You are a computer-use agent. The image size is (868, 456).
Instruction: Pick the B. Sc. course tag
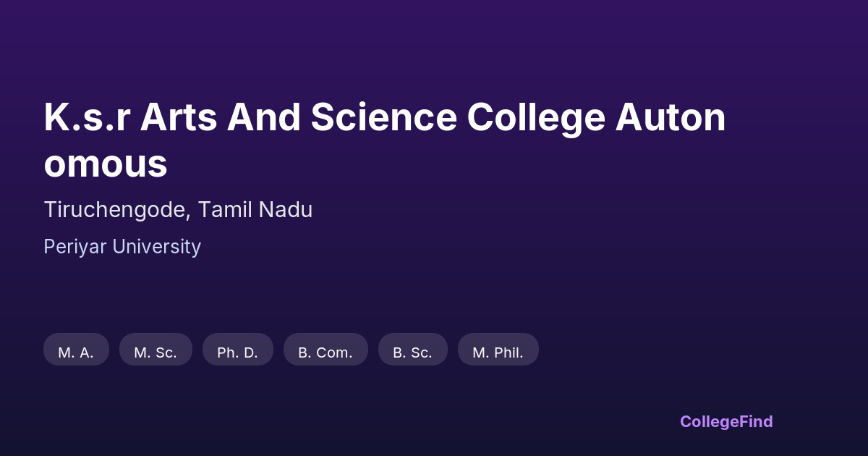coord(412,350)
